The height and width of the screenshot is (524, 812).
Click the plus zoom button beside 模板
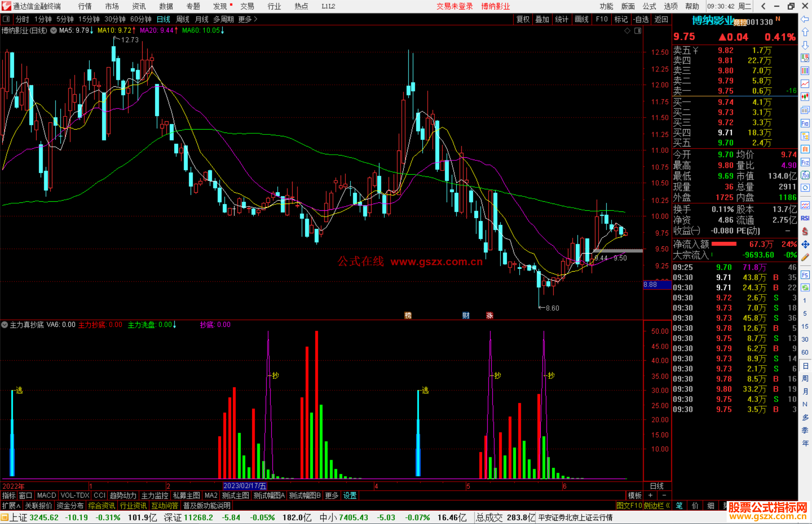click(651, 495)
